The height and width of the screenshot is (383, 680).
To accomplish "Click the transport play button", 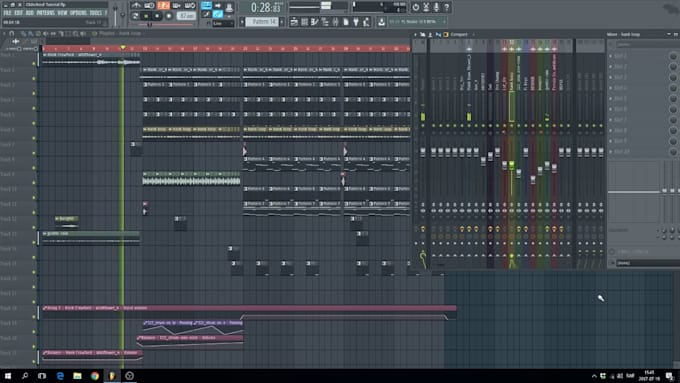I will (x=146, y=16).
